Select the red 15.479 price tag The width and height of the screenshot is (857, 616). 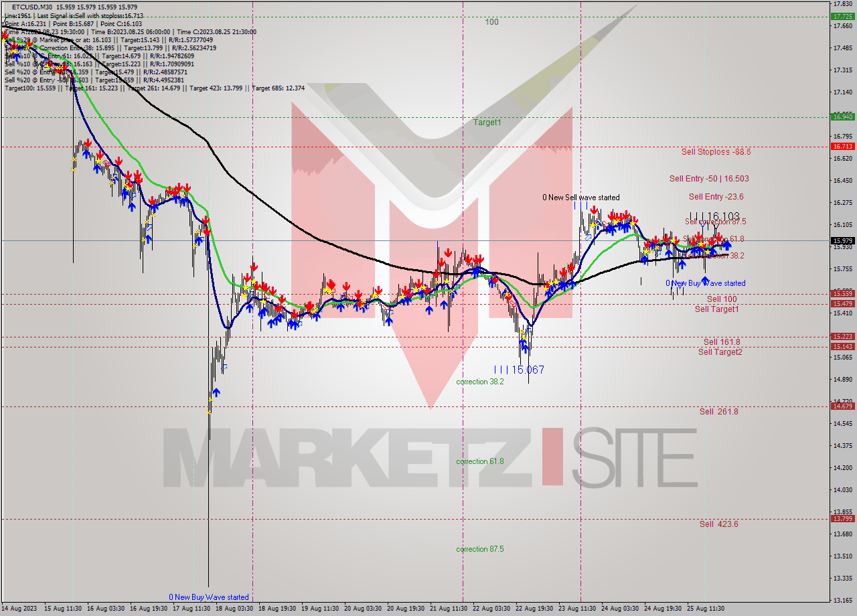pyautogui.click(x=842, y=304)
